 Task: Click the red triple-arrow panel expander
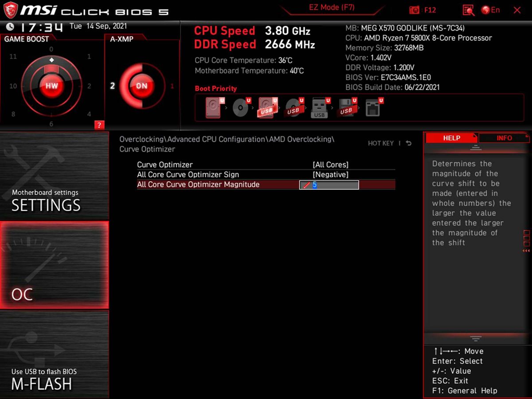pos(526,251)
